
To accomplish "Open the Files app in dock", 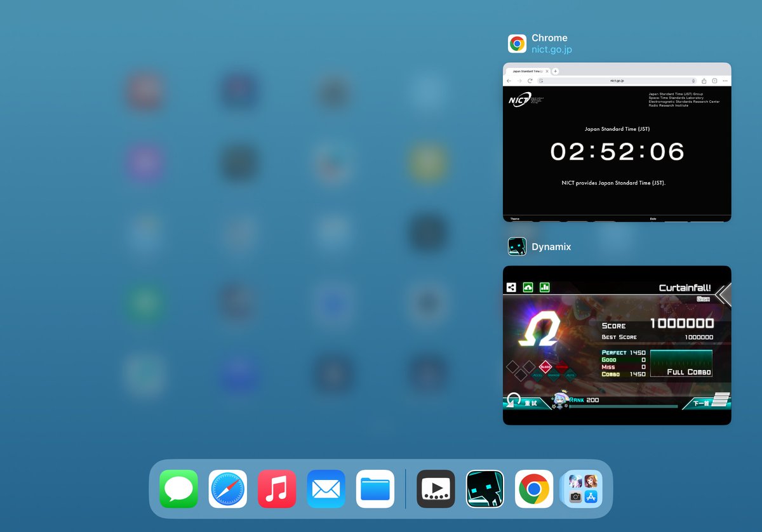I will tap(375, 489).
